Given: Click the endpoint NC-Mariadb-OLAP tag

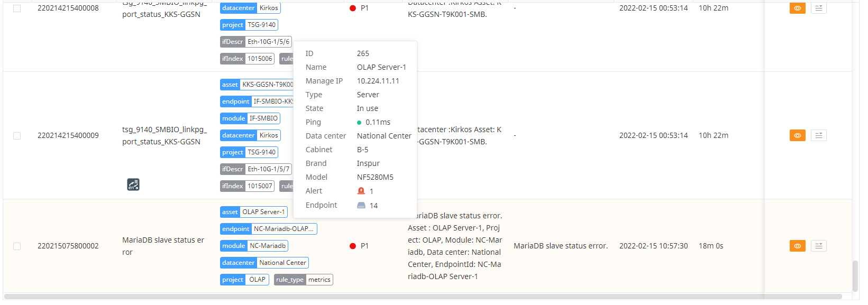Looking at the screenshot, I should pyautogui.click(x=268, y=229).
